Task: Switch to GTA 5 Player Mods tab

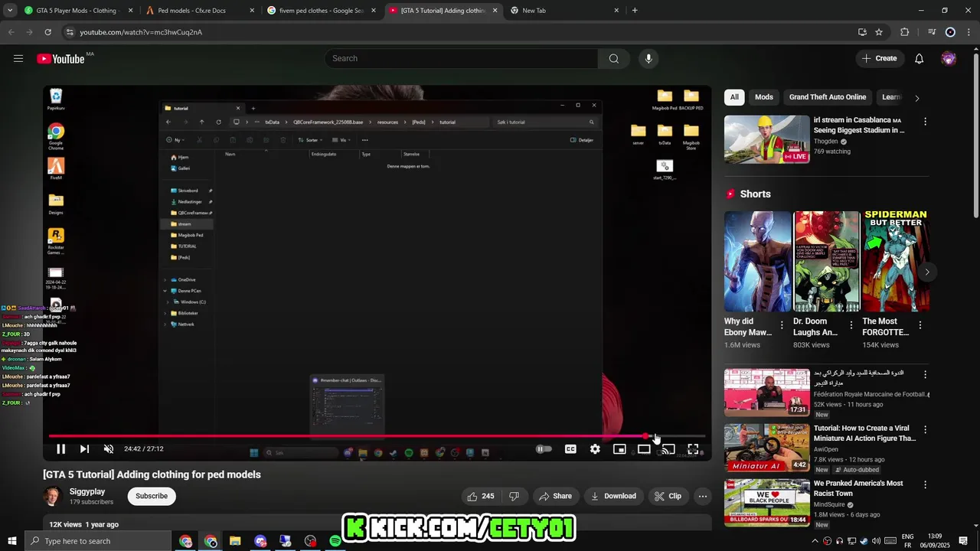Action: pyautogui.click(x=80, y=11)
